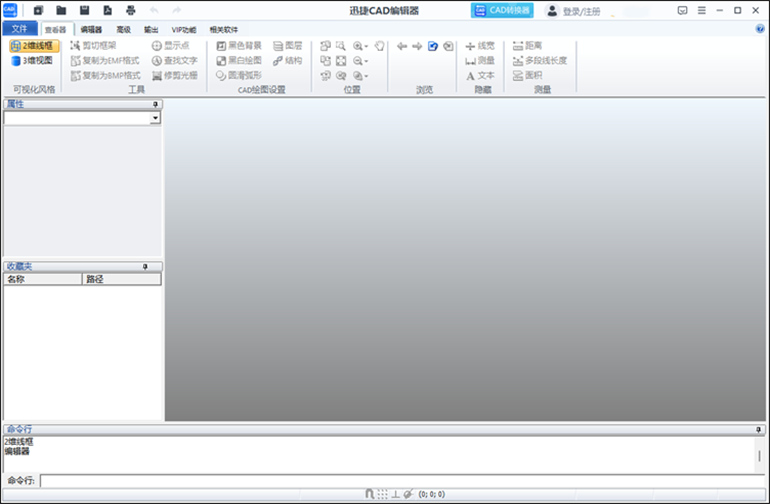
Task: Click zoom window magnifier-rectangle icon
Action: pos(341,46)
